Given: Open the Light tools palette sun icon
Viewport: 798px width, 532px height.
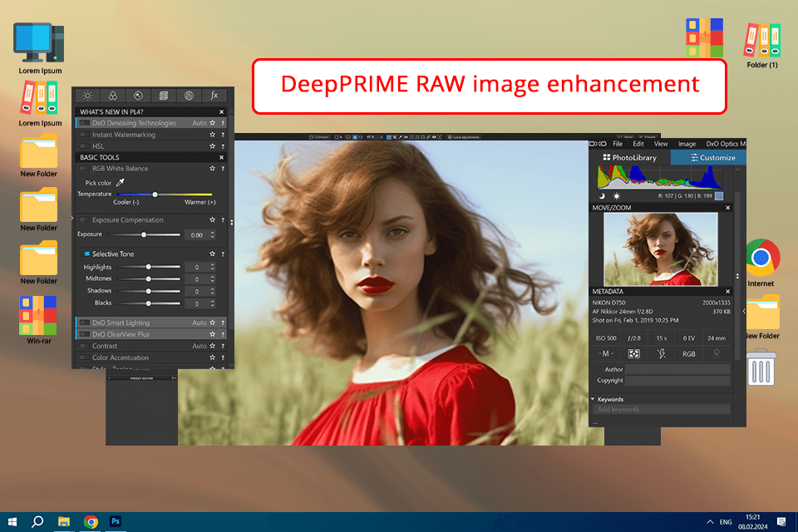Looking at the screenshot, I should (88, 96).
